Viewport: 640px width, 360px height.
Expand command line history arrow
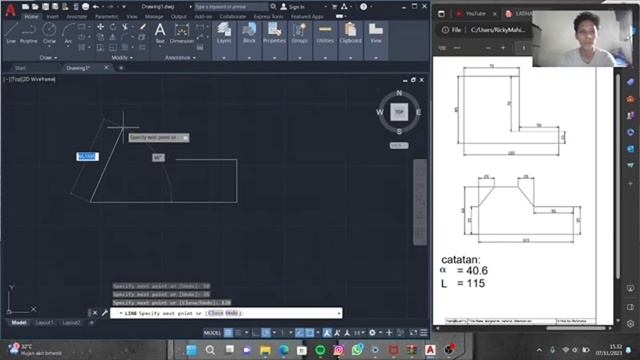point(339,313)
